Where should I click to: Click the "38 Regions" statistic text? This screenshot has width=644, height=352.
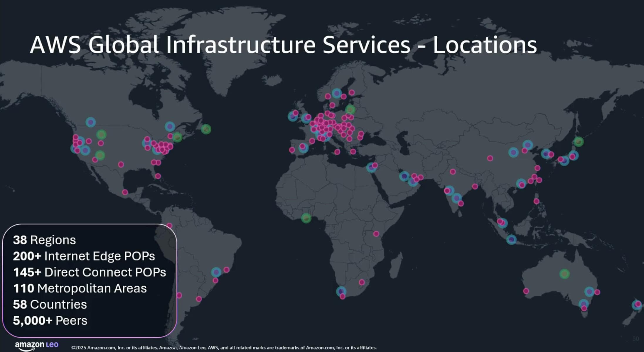click(45, 240)
